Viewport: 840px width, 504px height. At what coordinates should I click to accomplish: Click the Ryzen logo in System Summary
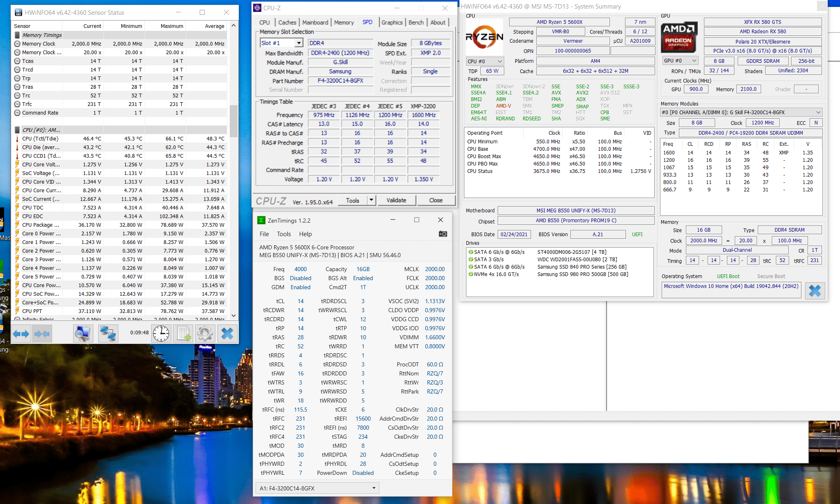(x=485, y=37)
